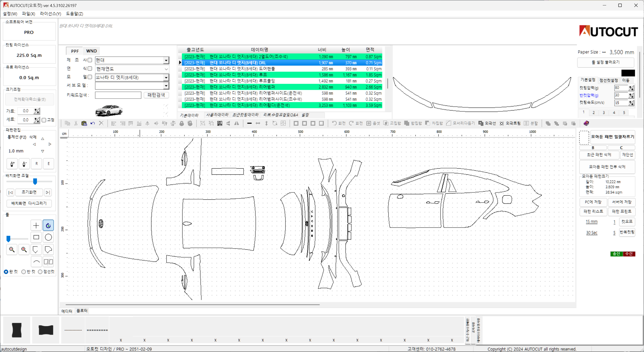This screenshot has width=644, height=352.
Task: Click the tool size slider handle
Action: 8,239
